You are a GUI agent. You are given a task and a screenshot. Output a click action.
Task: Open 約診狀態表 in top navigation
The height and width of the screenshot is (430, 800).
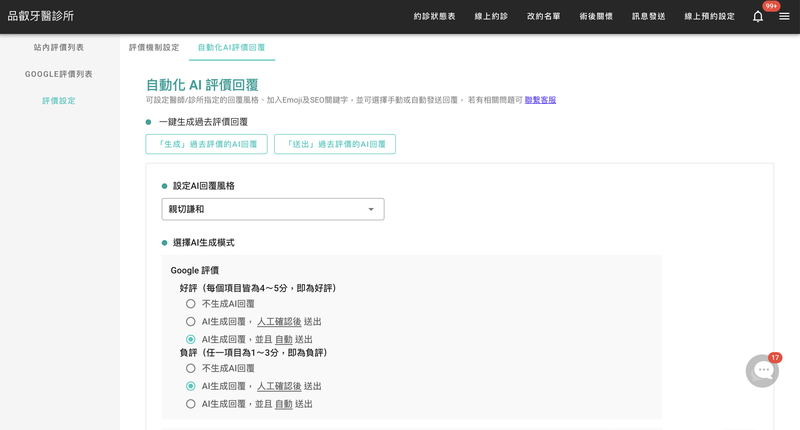[434, 16]
